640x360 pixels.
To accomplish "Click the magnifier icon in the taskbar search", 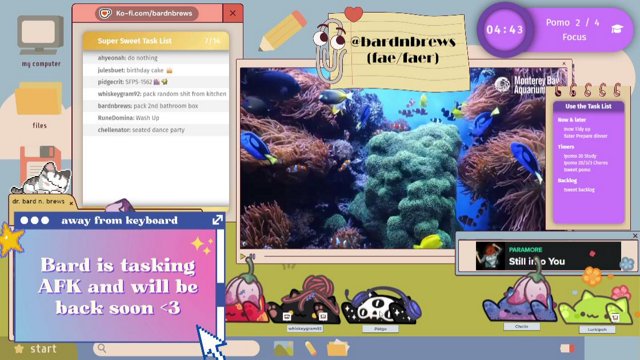I will 102,348.
